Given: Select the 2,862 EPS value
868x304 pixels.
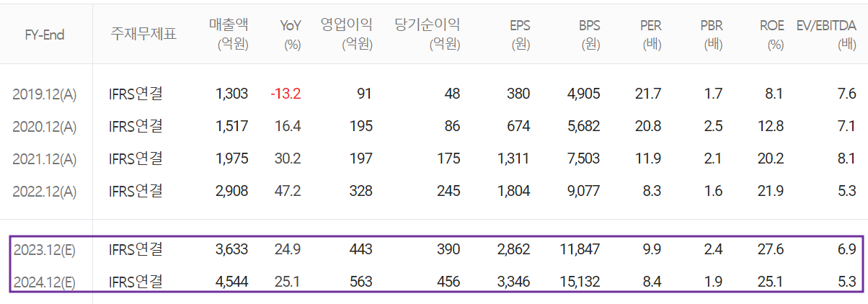Looking at the screenshot, I should (513, 249).
